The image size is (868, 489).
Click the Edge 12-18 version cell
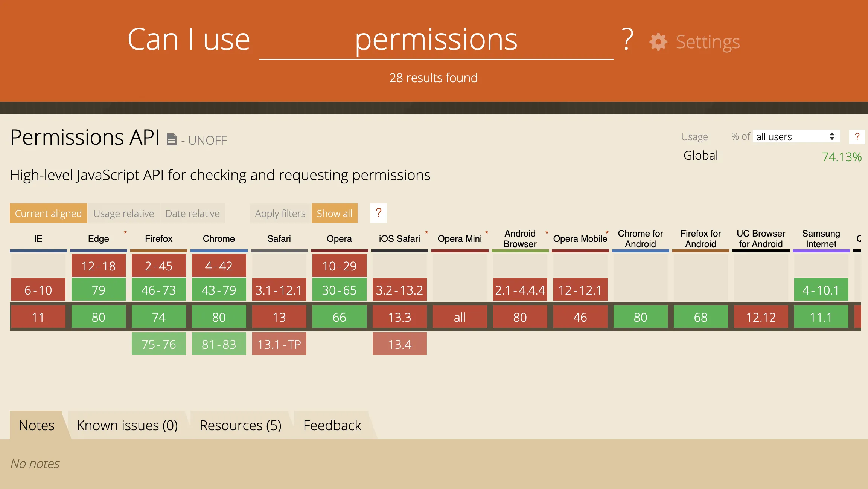click(x=99, y=266)
